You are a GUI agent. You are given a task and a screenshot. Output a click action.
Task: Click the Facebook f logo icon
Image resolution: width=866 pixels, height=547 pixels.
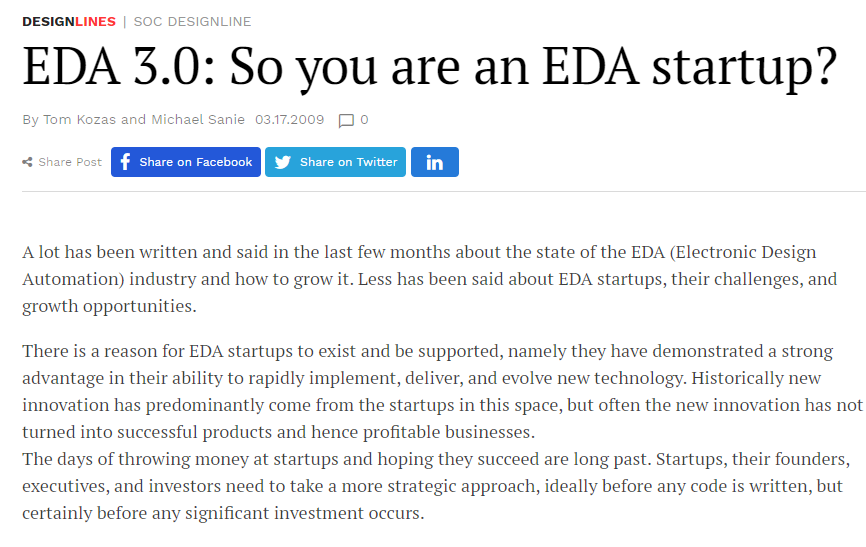125,162
